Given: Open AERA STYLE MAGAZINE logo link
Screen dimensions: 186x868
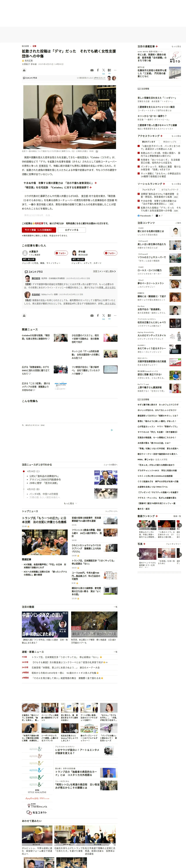Looking at the screenshot, I should (x=37, y=791).
